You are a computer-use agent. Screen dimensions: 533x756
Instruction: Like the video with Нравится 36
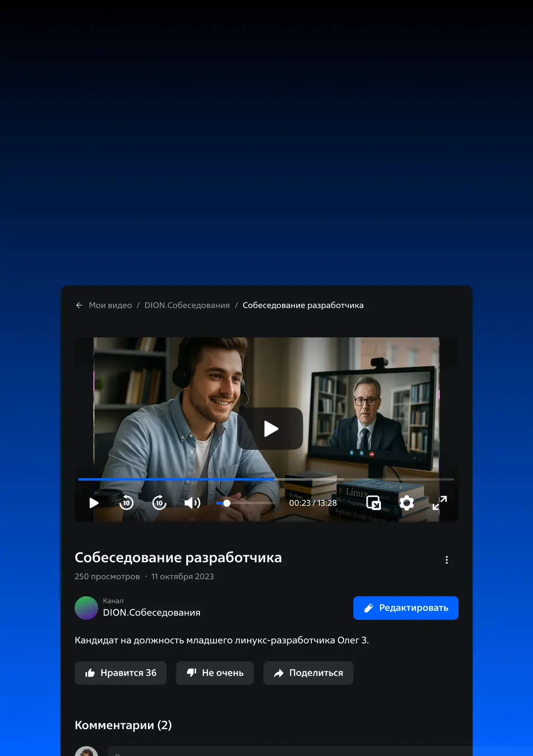click(x=120, y=673)
